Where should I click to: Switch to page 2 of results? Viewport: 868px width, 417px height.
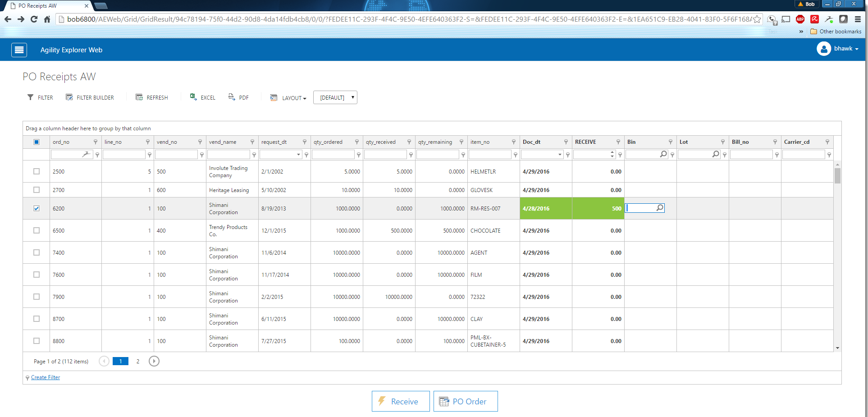click(x=138, y=361)
